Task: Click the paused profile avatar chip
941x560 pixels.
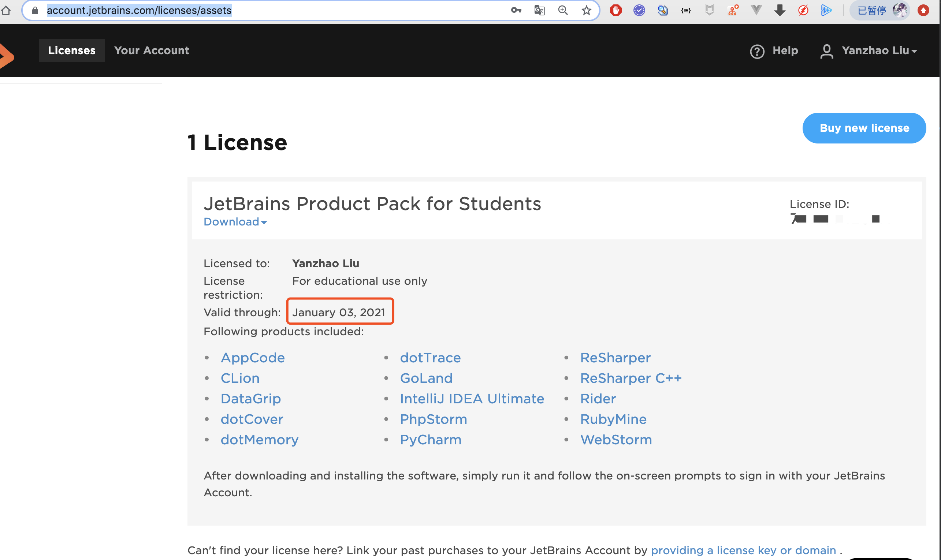Action: coord(881,10)
